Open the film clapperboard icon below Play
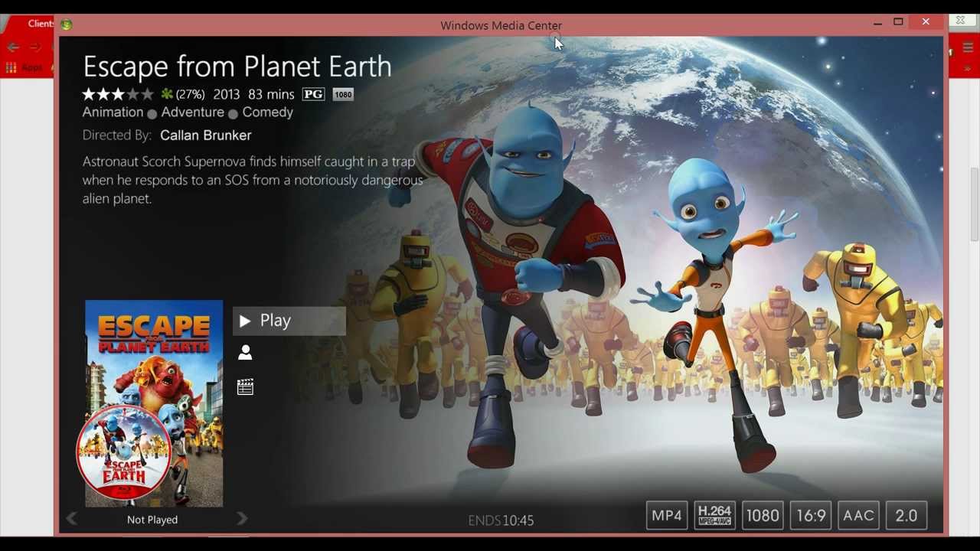 pyautogui.click(x=245, y=387)
